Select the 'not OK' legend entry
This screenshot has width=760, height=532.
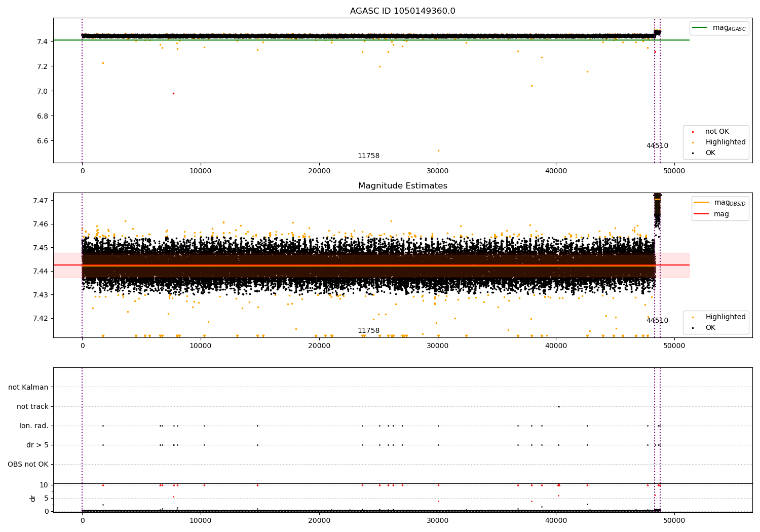coord(717,132)
